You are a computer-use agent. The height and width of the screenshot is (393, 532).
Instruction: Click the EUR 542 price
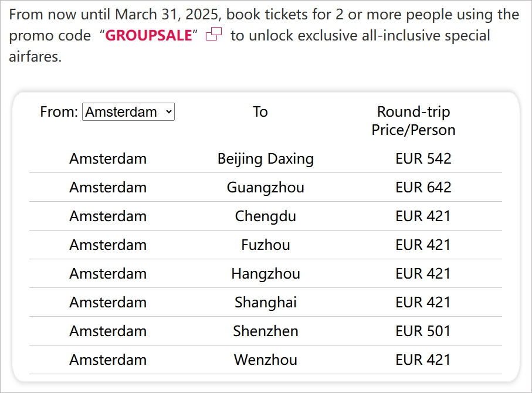423,158
